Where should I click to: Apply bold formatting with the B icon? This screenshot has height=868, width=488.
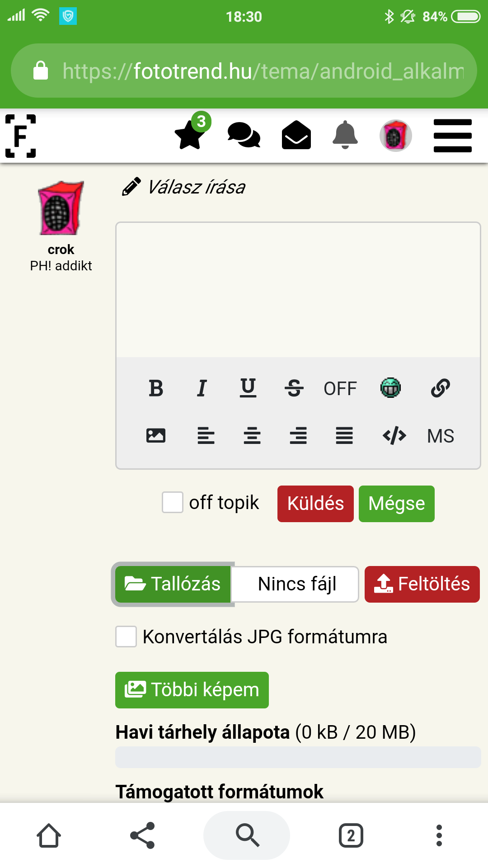coord(156,388)
